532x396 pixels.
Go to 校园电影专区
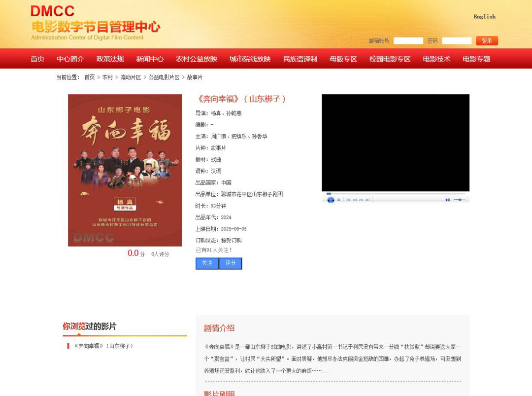click(390, 59)
